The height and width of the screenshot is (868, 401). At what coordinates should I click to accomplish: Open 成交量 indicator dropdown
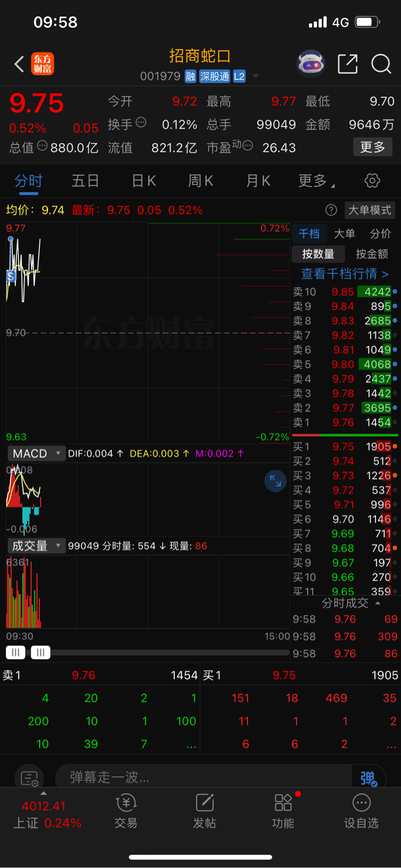36,546
